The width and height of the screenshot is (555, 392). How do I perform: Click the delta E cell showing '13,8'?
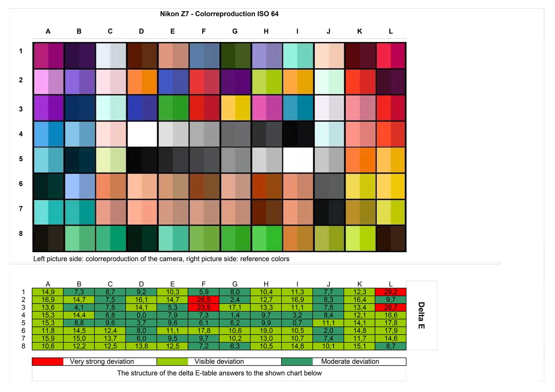[141, 346]
